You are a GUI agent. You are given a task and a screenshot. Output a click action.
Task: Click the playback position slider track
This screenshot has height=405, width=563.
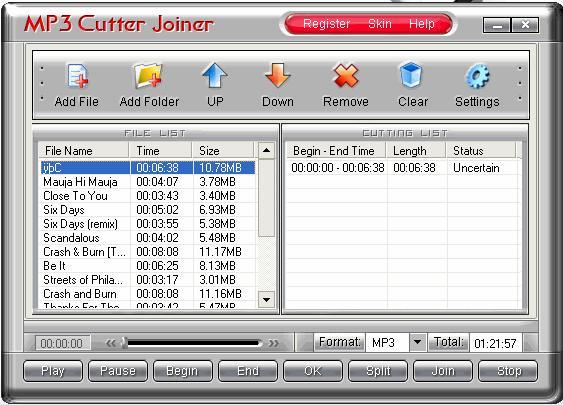click(x=193, y=343)
